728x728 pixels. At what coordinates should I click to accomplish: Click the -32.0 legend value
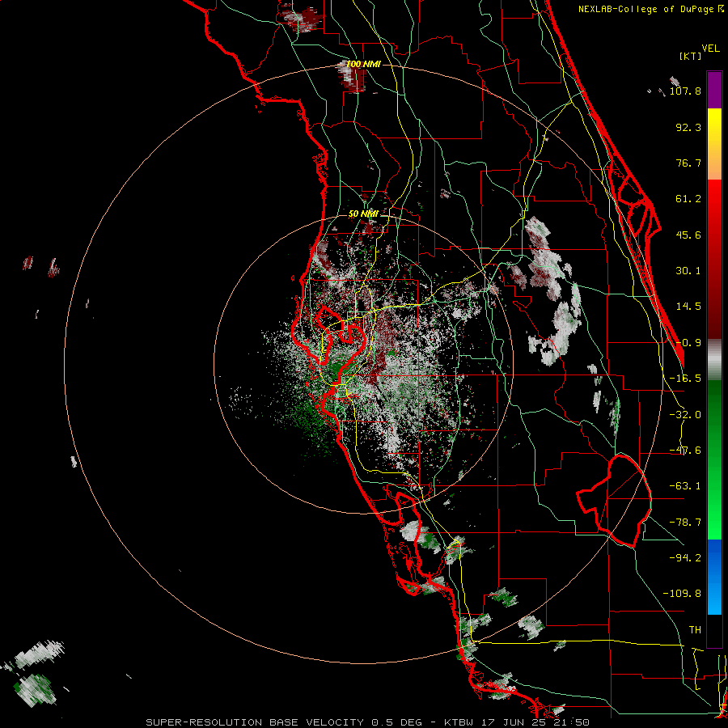coord(685,415)
